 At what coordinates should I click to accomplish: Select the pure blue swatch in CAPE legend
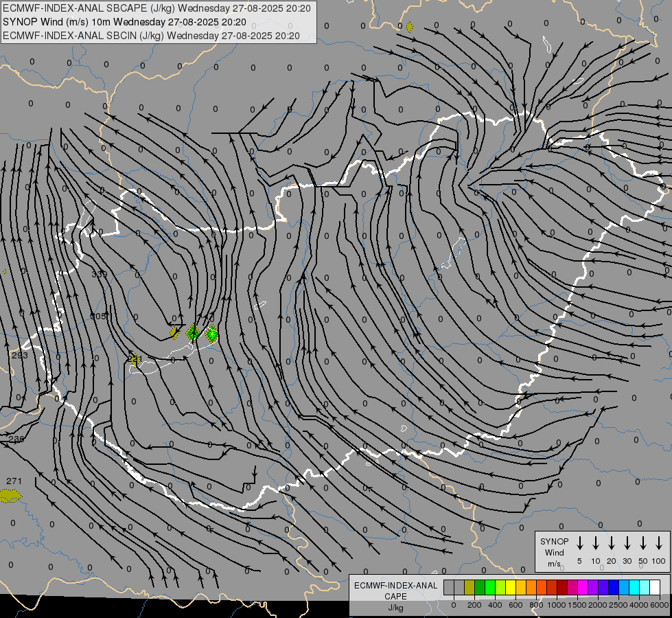click(614, 587)
